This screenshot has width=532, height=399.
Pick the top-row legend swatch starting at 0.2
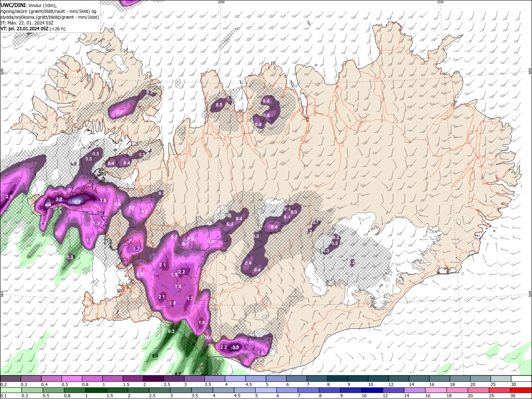coord(10,379)
